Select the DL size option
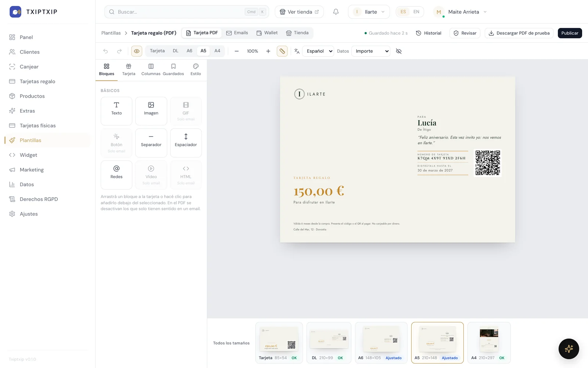 176,51
